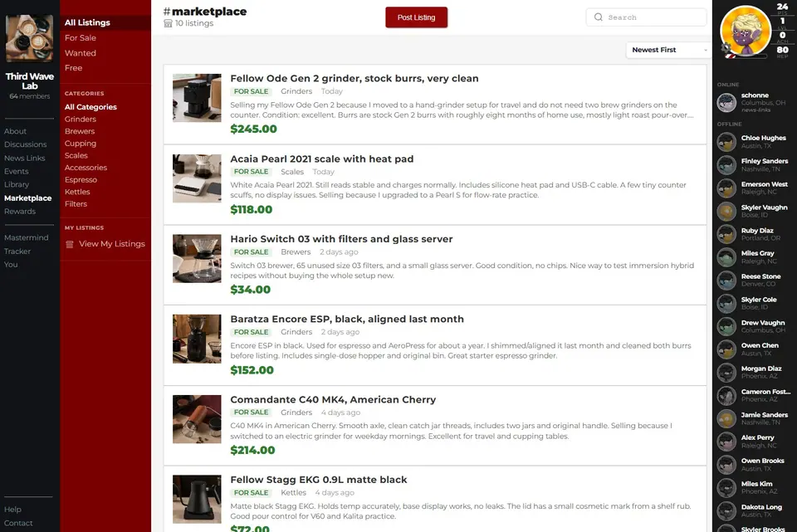This screenshot has width=797, height=532.
Task: Open Chloe Hughes's avatar
Action: (x=726, y=142)
